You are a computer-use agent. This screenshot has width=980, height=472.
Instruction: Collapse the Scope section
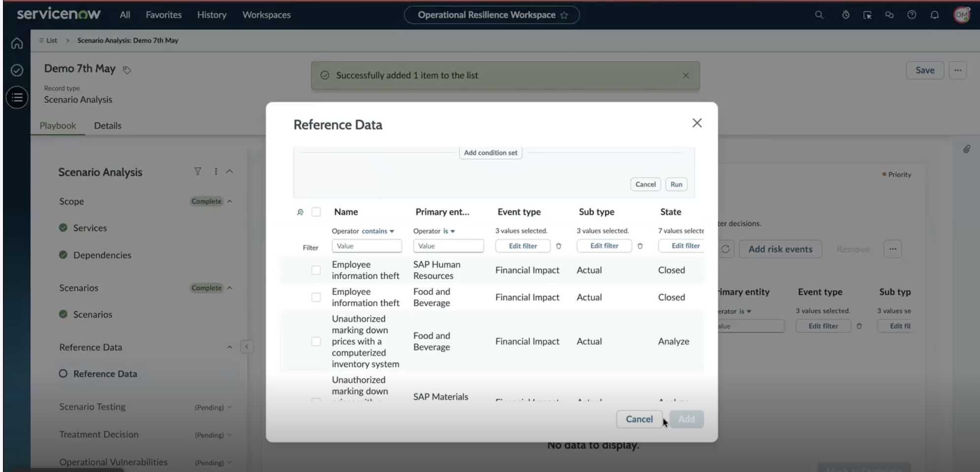pos(229,202)
